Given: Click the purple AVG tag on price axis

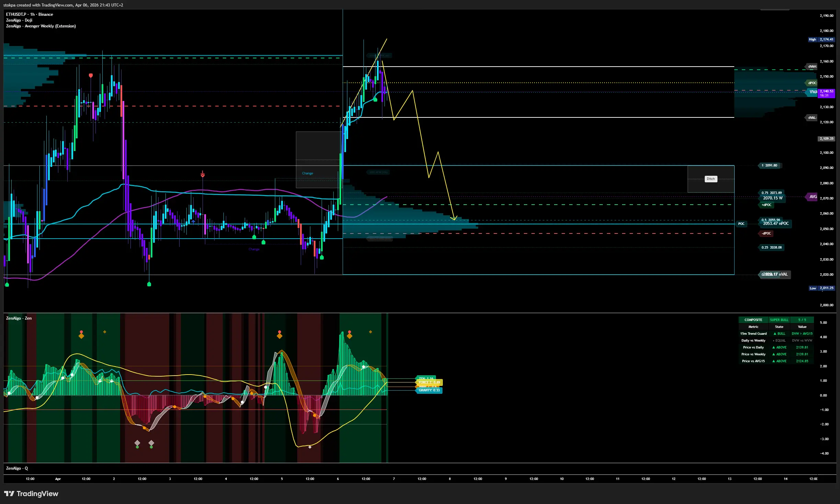Looking at the screenshot, I should pos(812,197).
